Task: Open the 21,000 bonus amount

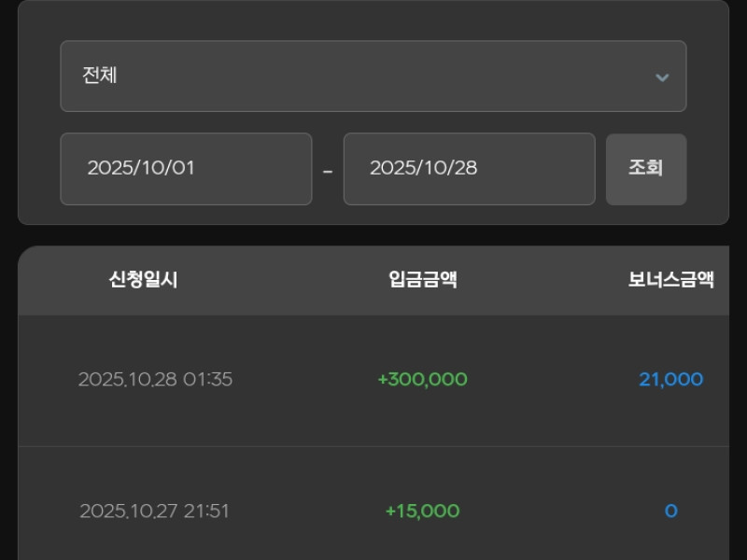Action: (670, 380)
